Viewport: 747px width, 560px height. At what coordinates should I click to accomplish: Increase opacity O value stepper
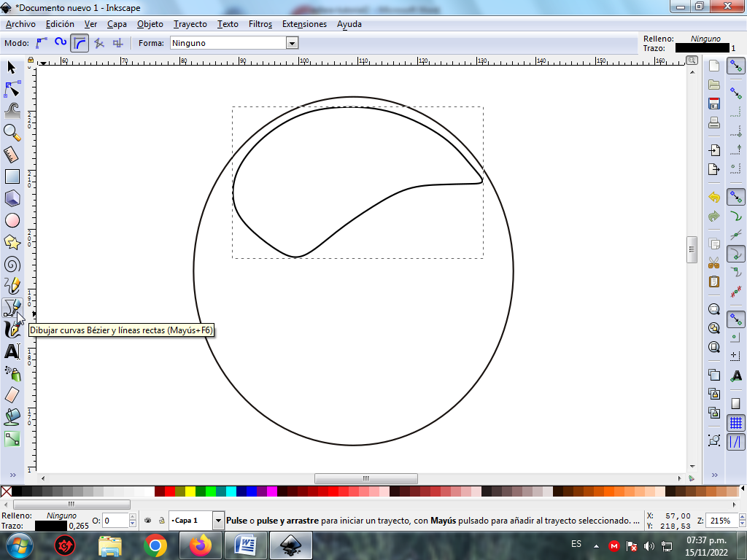(133, 517)
